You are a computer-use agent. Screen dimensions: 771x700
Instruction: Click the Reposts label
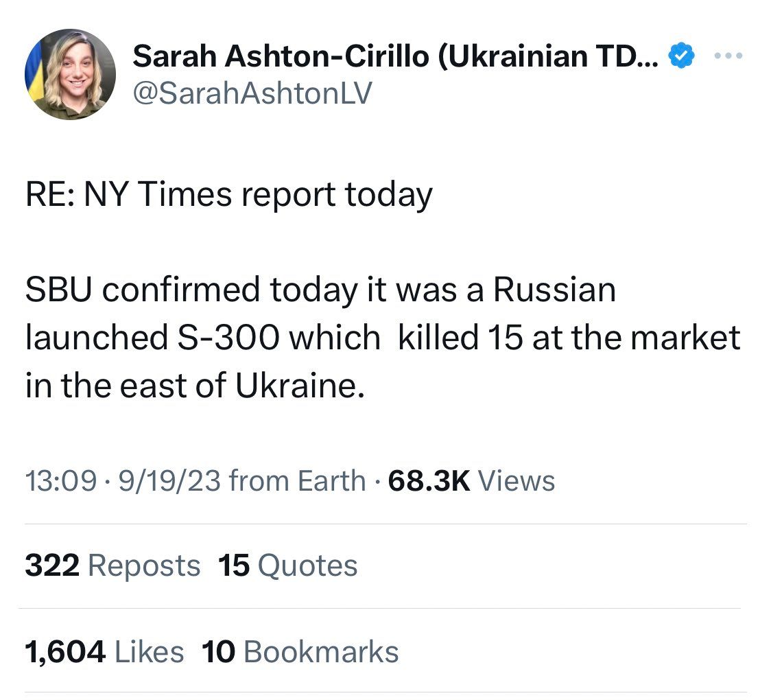(x=144, y=565)
